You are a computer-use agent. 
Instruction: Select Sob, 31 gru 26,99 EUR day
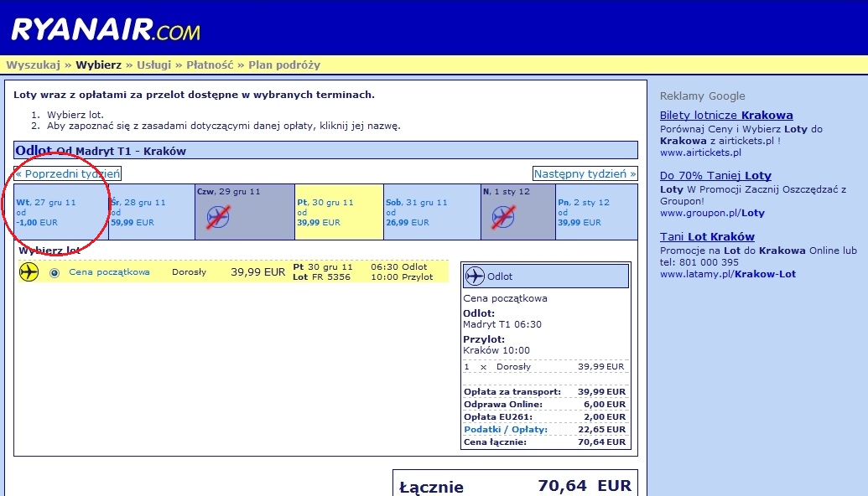pos(433,212)
